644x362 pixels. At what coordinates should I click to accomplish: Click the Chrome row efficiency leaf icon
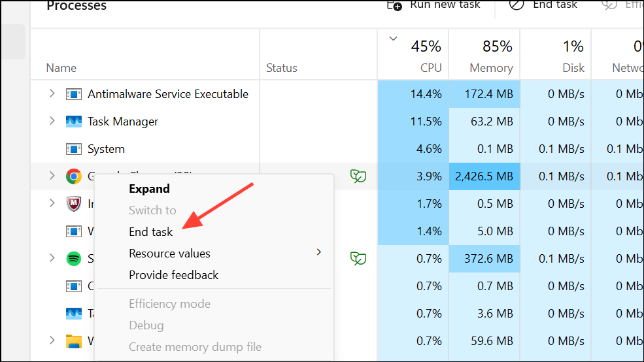[358, 176]
